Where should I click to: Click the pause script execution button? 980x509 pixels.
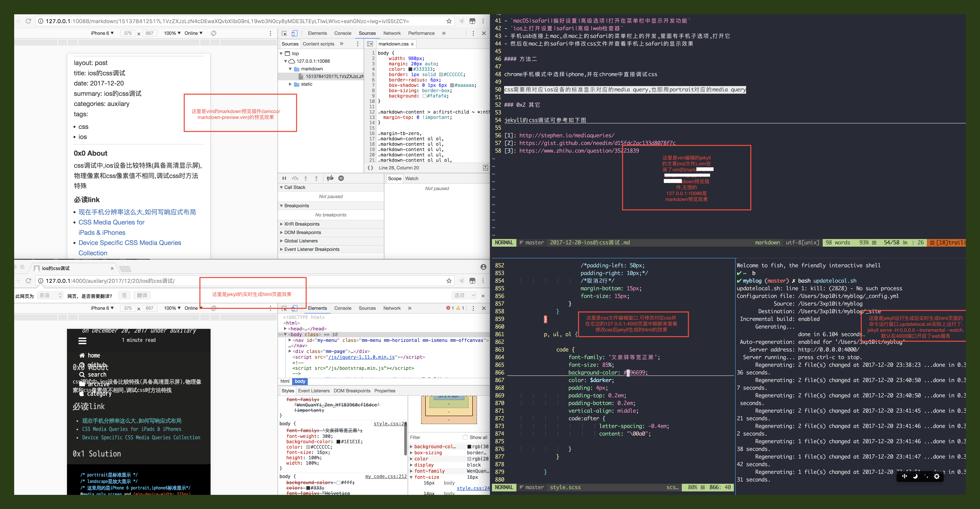(284, 178)
